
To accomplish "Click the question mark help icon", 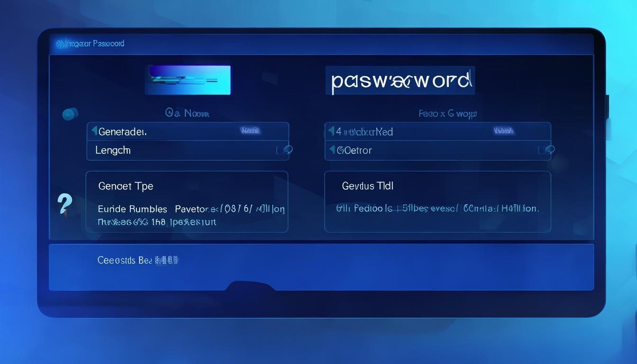I will pyautogui.click(x=64, y=204).
